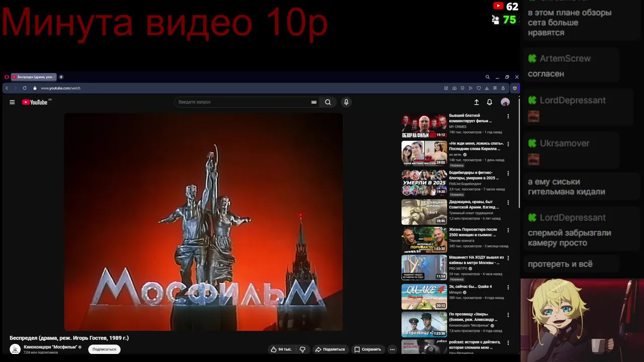Open options for 'Машинист НА ХОДУ' video
This screenshot has width=644, height=362.
pos(508,258)
